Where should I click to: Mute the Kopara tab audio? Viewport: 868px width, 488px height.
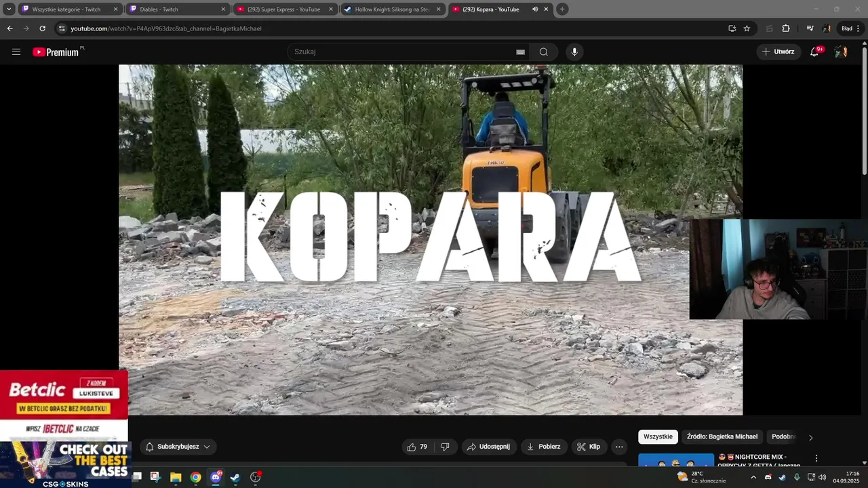pos(535,9)
